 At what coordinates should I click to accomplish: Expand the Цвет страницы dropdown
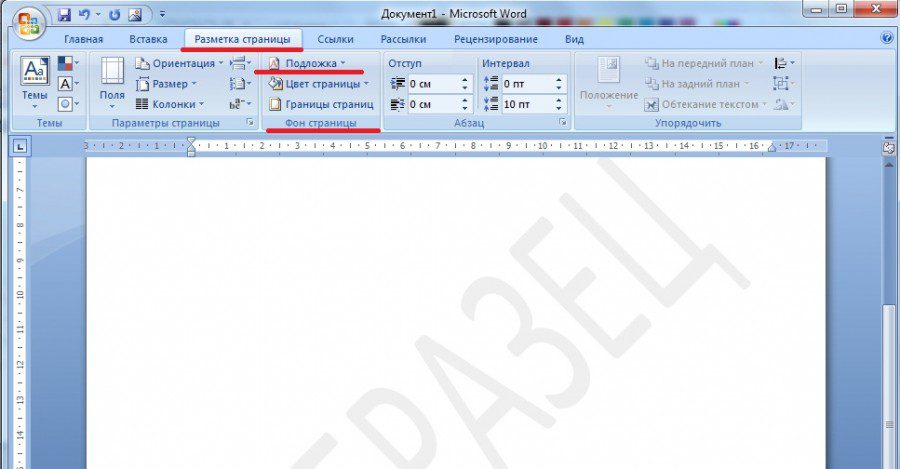tap(319, 84)
